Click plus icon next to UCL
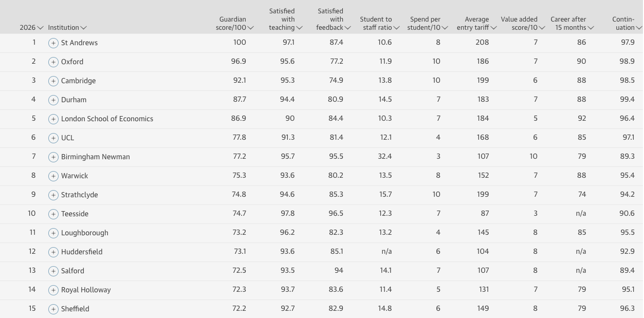This screenshot has height=318, width=644. (53, 138)
